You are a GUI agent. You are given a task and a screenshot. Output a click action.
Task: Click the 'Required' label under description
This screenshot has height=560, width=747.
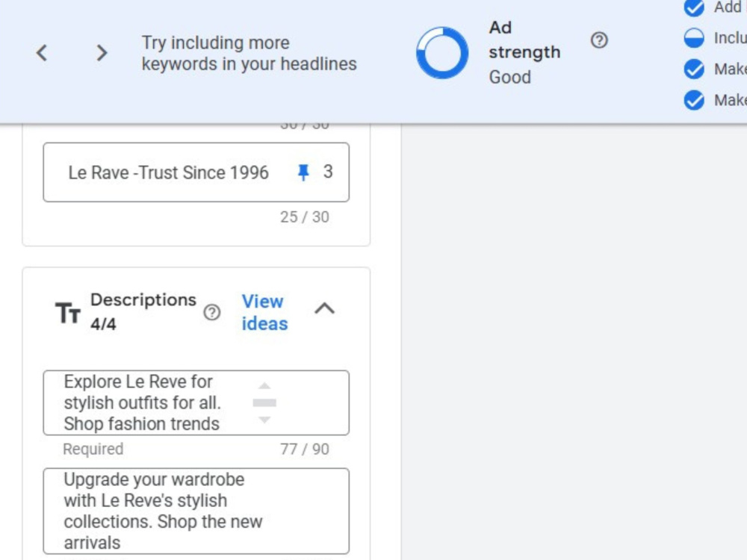point(93,449)
